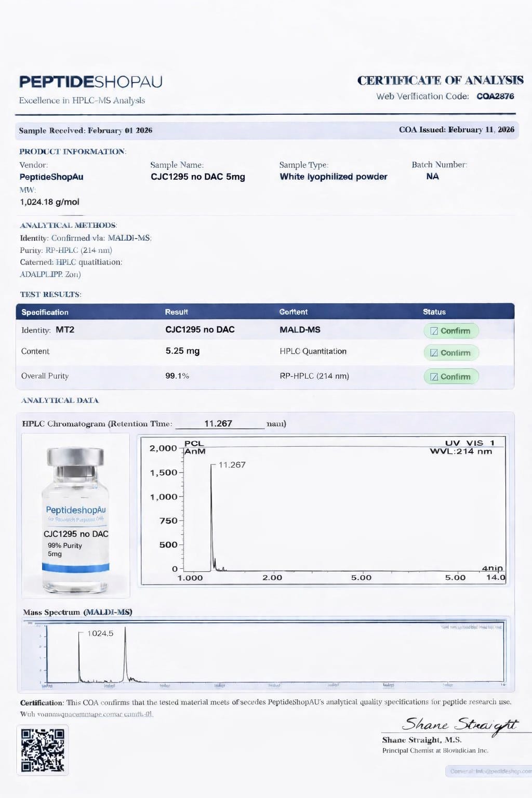This screenshot has height=798, width=532.
Task: Click the RP-HPLC (214 nm) table cell
Action: coord(314,376)
